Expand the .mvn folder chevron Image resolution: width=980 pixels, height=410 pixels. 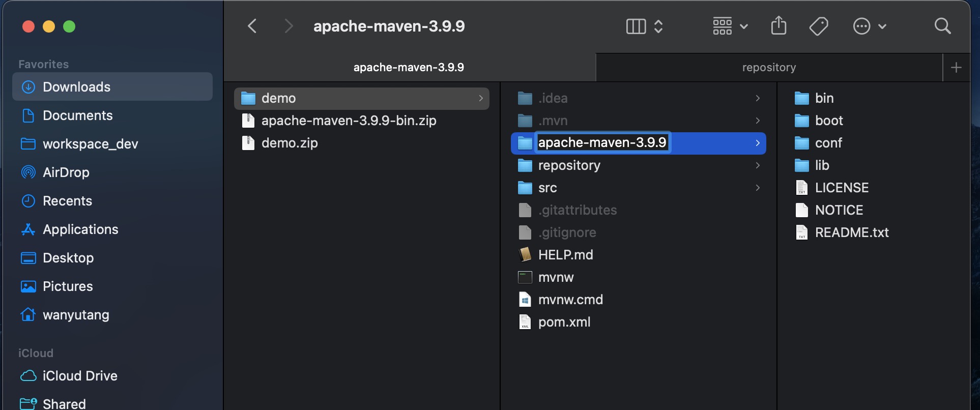coord(758,121)
